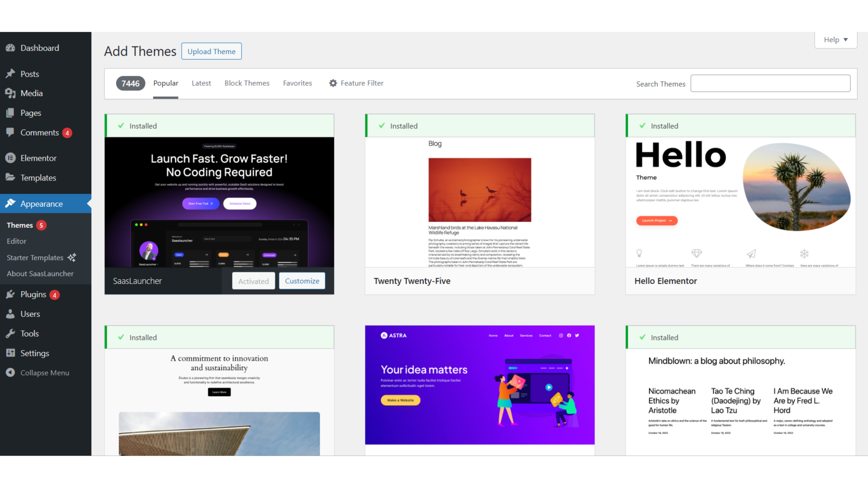The height and width of the screenshot is (488, 868).
Task: Open the Twenty Twenty-Five theme preview
Action: pos(480,202)
